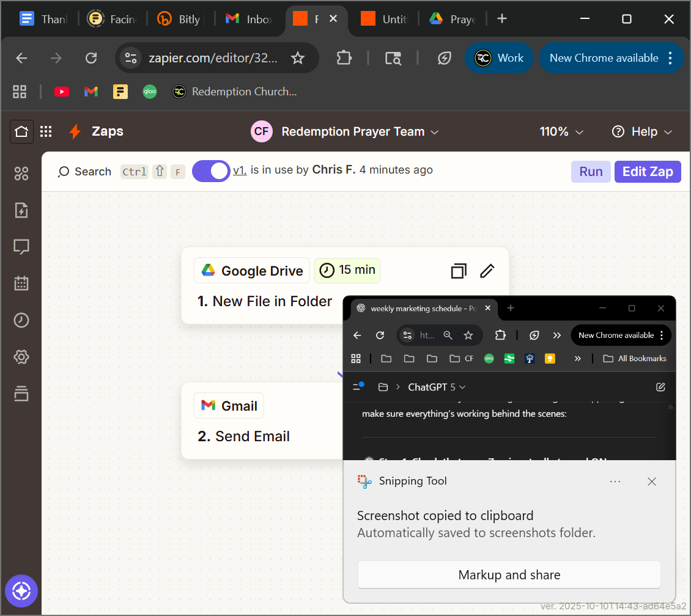
Task: Click the calendar icon in left sidebar
Action: tap(21, 284)
